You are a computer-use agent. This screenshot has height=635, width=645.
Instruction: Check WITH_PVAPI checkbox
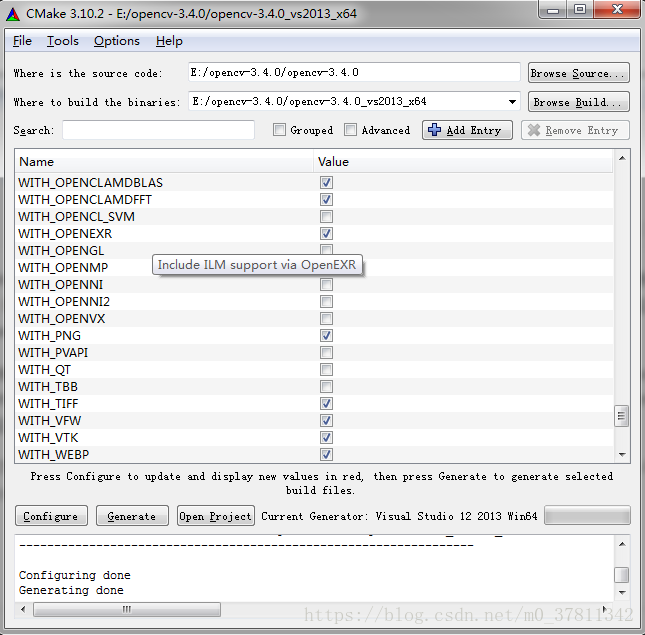click(326, 352)
